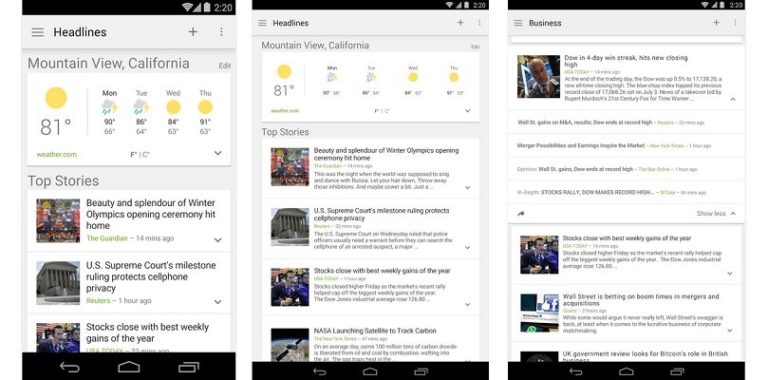Open the NASA satellite story thumbnail
Viewport: 768px width, 380px height.
pos(290,345)
